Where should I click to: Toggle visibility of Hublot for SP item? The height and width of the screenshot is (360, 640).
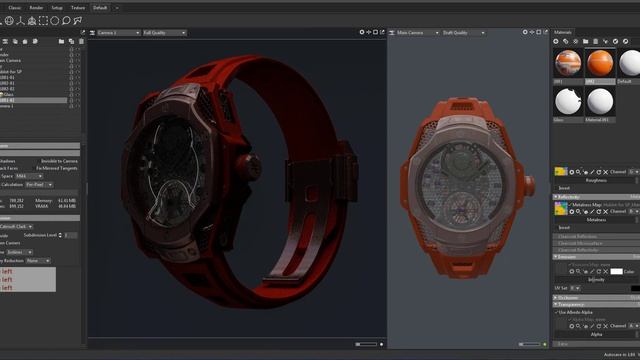point(78,72)
